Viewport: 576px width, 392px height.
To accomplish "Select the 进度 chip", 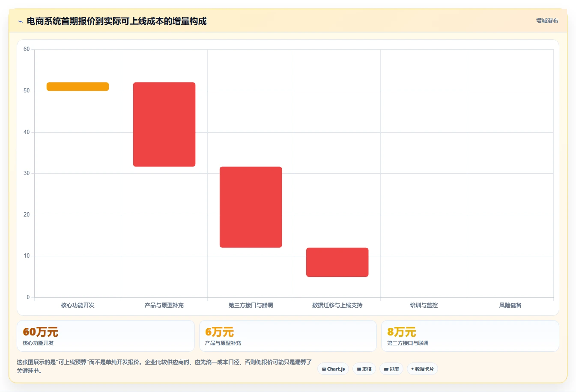I will [x=391, y=369].
